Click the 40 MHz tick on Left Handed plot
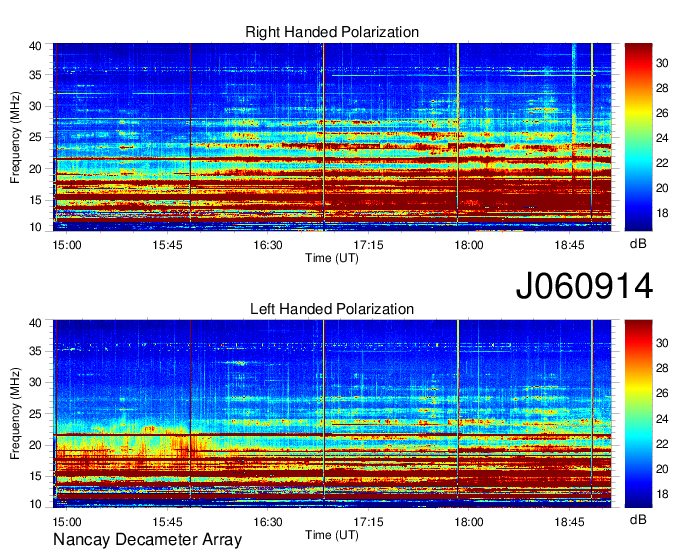Viewport: 680px width, 552px height. click(x=35, y=323)
